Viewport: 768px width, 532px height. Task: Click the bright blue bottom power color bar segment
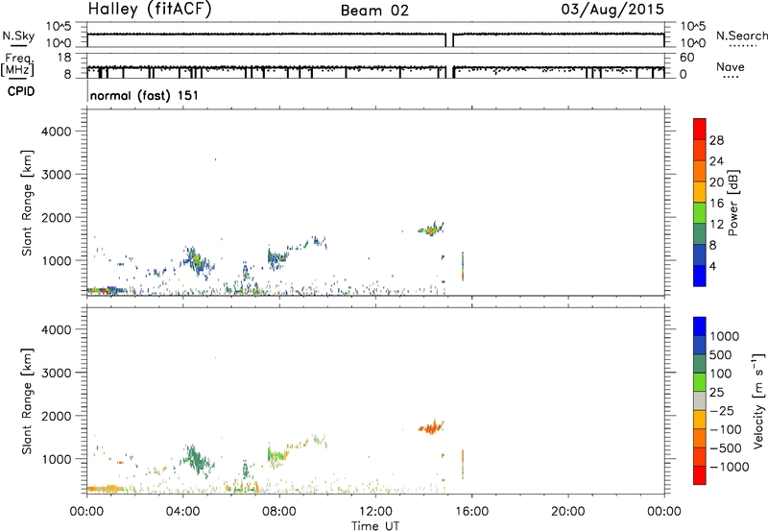click(x=700, y=276)
